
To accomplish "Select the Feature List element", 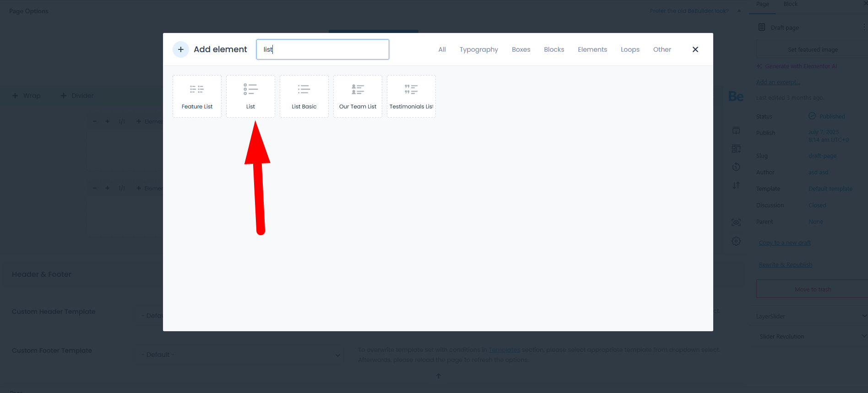I will click(x=197, y=97).
